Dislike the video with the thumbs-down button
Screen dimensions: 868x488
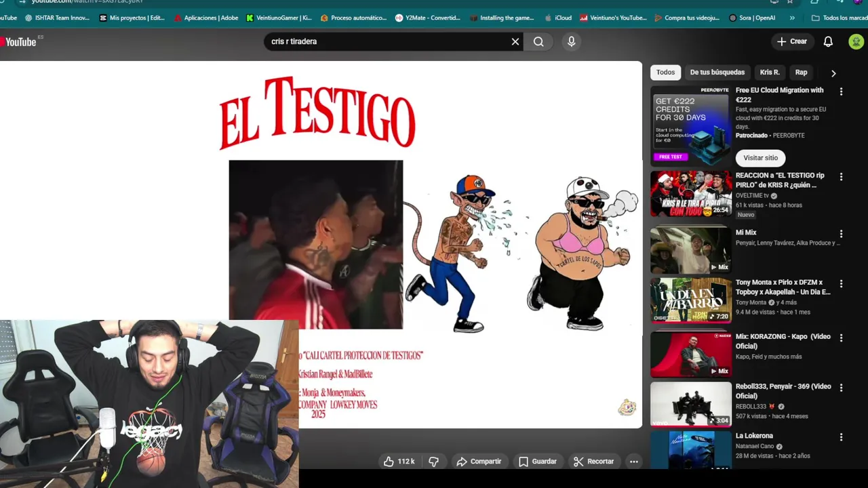tap(433, 462)
